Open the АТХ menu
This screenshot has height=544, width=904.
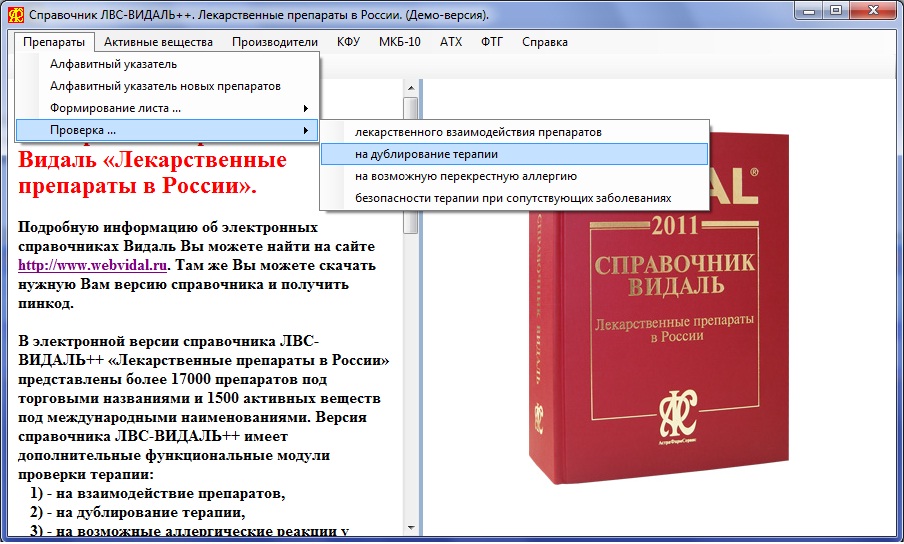(451, 41)
